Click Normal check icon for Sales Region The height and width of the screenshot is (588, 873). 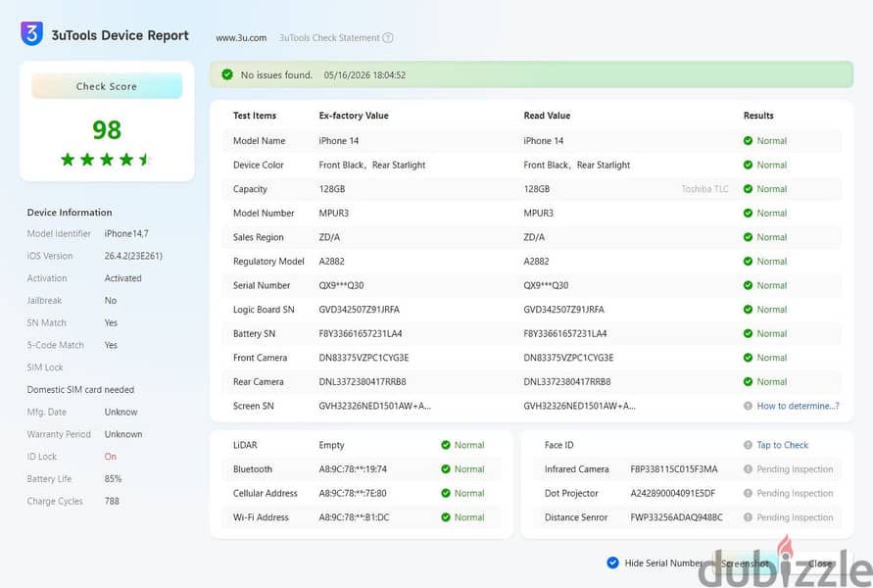(x=748, y=237)
